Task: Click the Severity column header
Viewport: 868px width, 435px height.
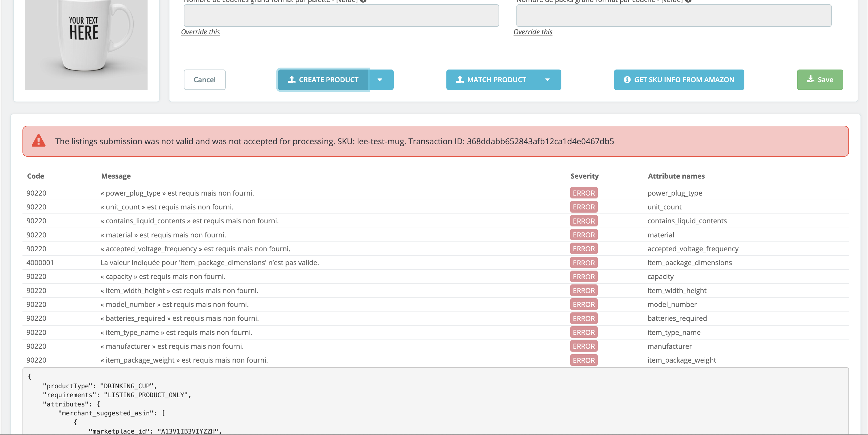Action: [584, 176]
